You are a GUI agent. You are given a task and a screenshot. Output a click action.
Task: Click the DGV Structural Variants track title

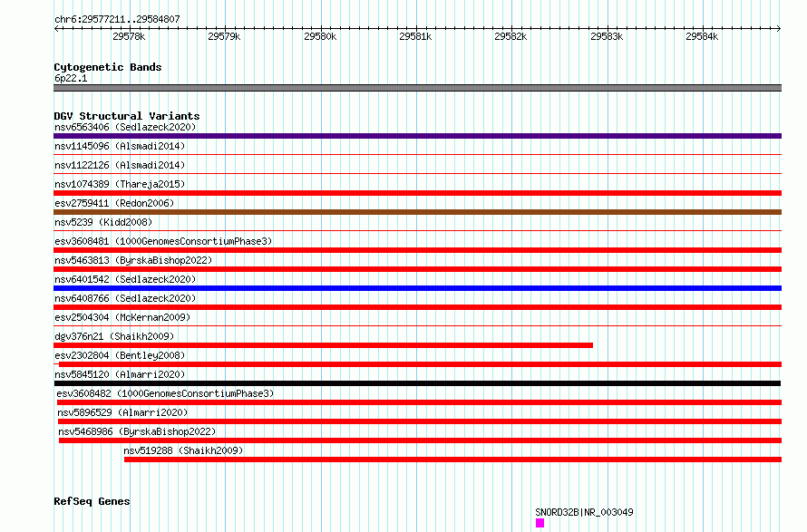(127, 116)
